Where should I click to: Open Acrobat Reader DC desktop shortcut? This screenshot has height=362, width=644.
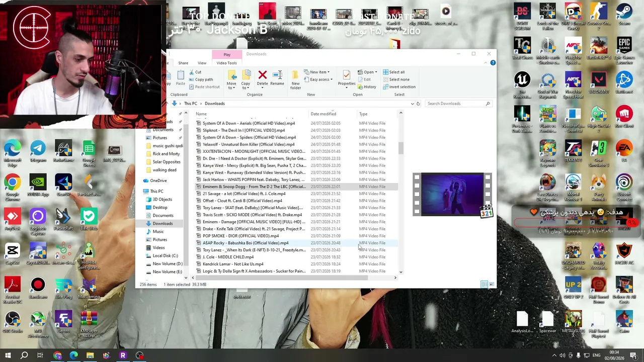point(13,291)
